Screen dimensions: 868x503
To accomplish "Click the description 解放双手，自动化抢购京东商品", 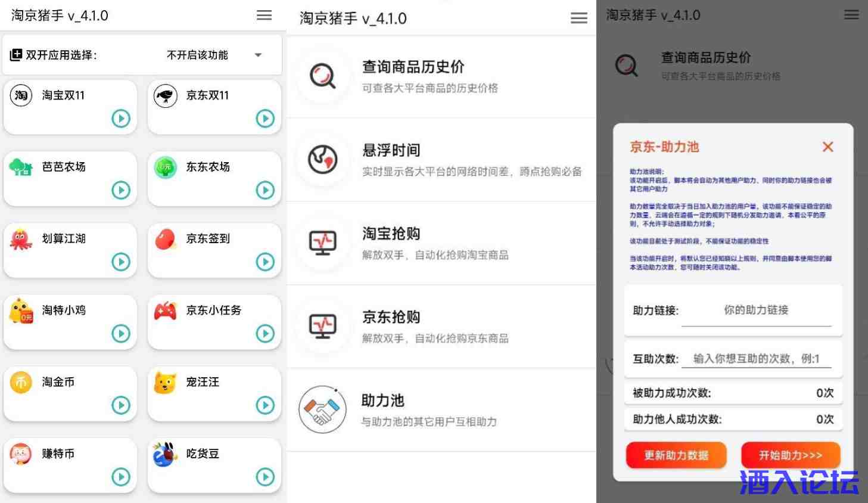I will (x=435, y=339).
